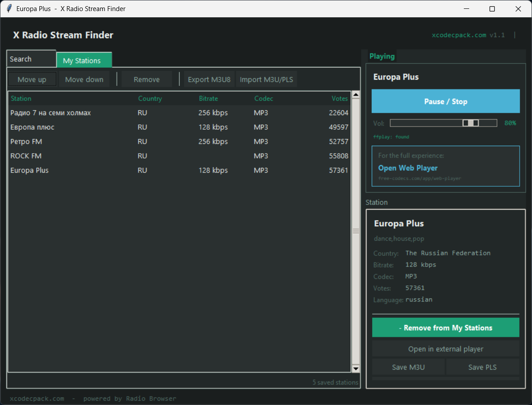Image resolution: width=532 pixels, height=405 pixels.
Task: Select the Европа плюс station row
Action: 179,127
